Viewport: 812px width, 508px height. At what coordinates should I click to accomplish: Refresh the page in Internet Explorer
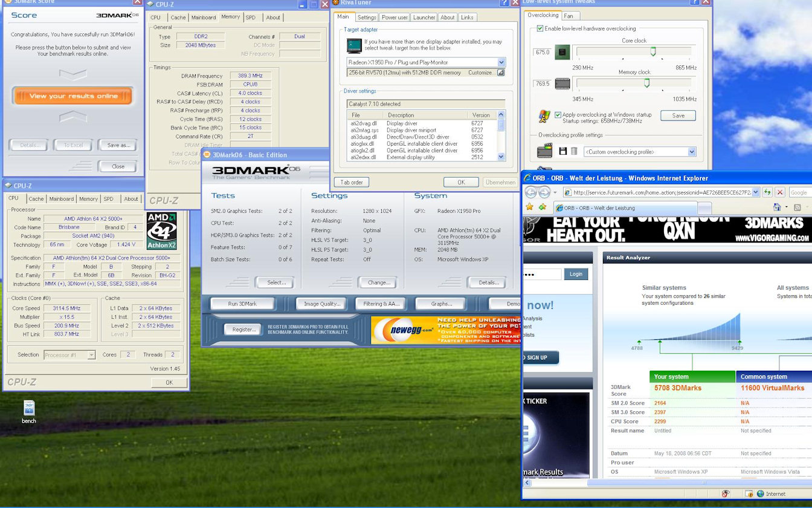[767, 192]
